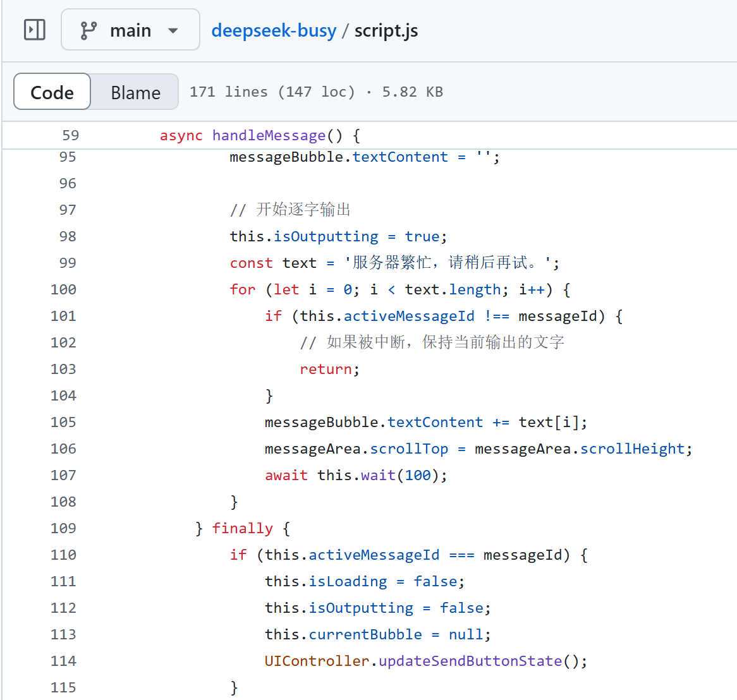The height and width of the screenshot is (700, 737).
Task: Click the scrollHeight property on line 106
Action: 632,449
